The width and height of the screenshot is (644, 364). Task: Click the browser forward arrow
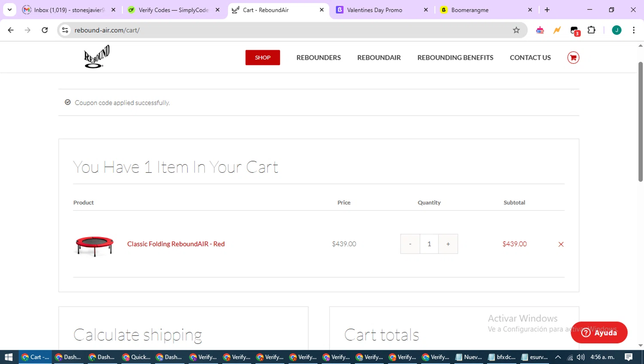[27, 30]
